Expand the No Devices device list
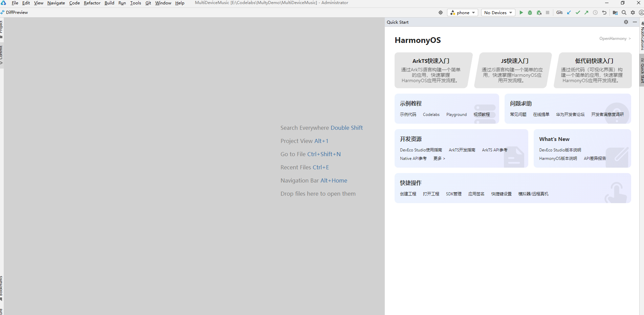Viewport: 644px width, 315px height. (x=498, y=13)
